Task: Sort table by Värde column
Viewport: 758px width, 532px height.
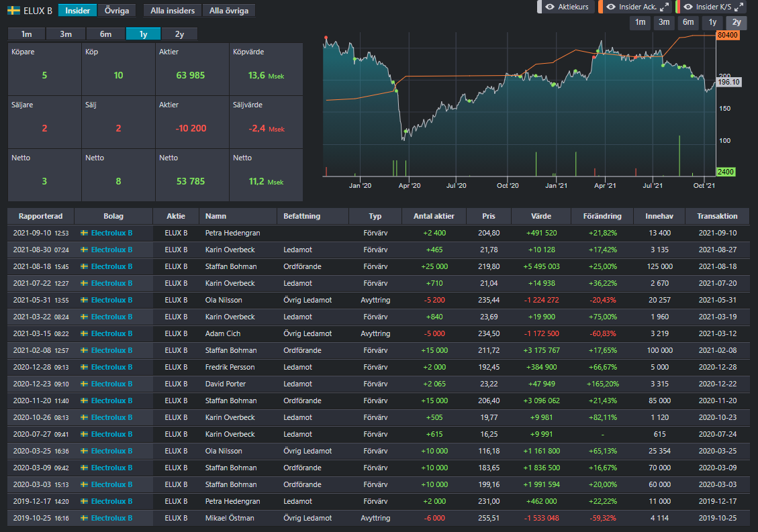Action: [541, 216]
